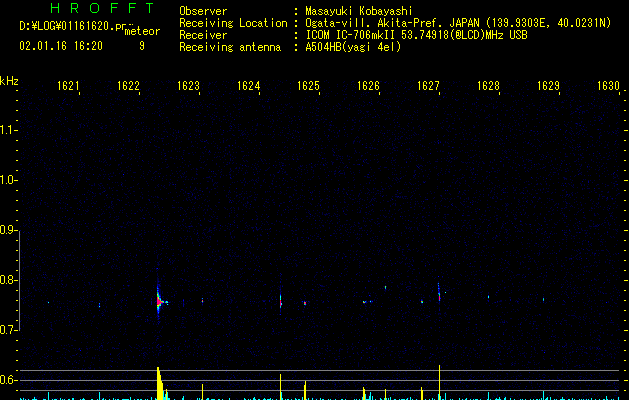The height and width of the screenshot is (400, 629).
Task: Click the 0.7 kHz frequency label
Action: click(x=8, y=330)
